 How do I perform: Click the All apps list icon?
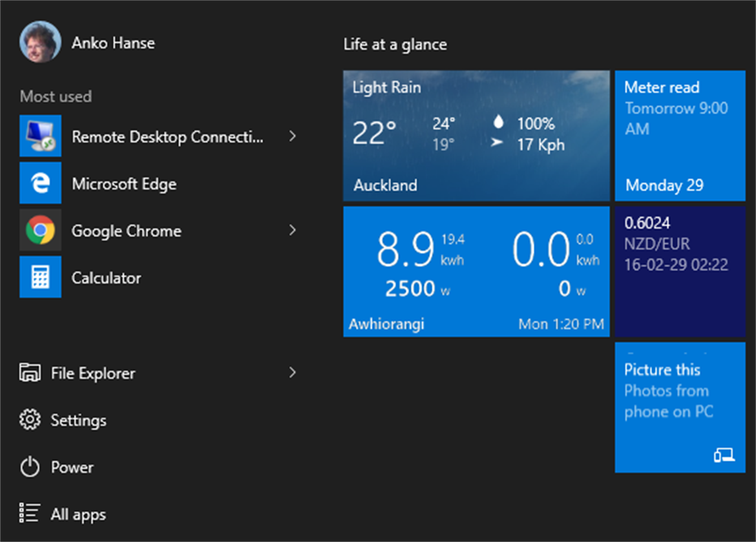[30, 513]
